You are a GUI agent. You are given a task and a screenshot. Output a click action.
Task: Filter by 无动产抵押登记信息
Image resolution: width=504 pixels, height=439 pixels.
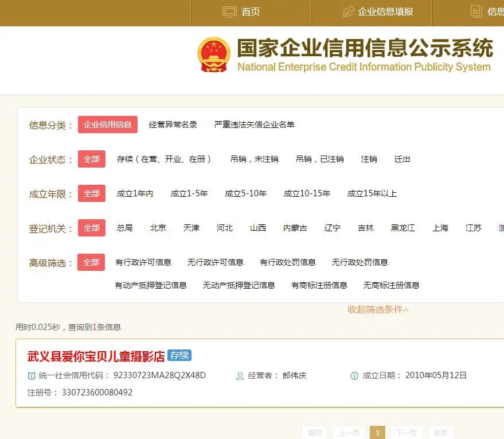[239, 285]
